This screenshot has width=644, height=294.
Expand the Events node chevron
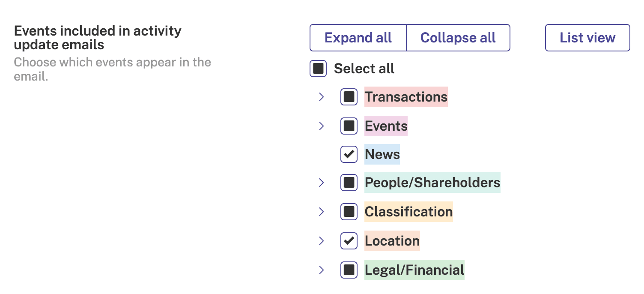tap(322, 126)
